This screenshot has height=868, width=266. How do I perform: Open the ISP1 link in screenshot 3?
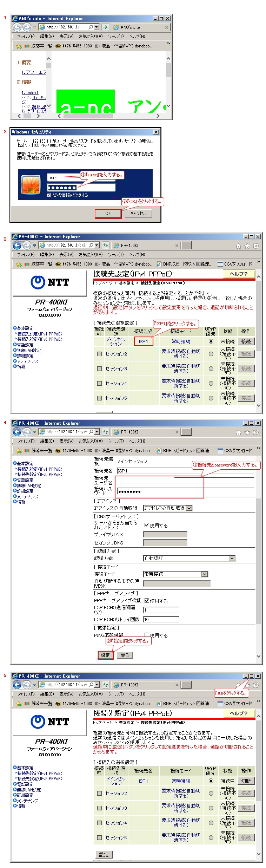coord(143,341)
